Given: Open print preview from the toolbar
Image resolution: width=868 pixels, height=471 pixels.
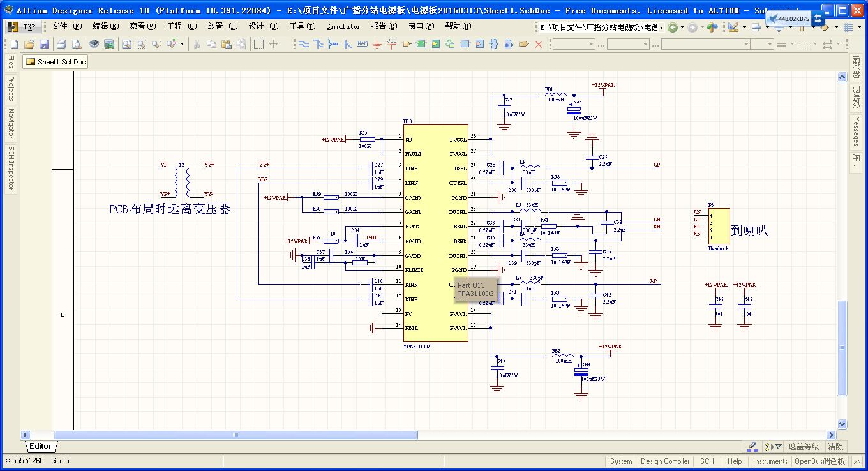Looking at the screenshot, I should click(x=76, y=44).
